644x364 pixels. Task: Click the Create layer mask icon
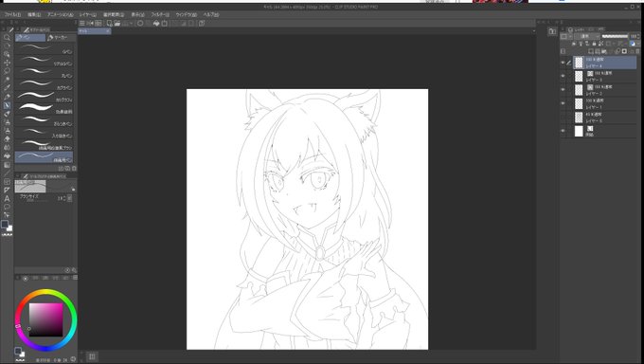coord(624,51)
